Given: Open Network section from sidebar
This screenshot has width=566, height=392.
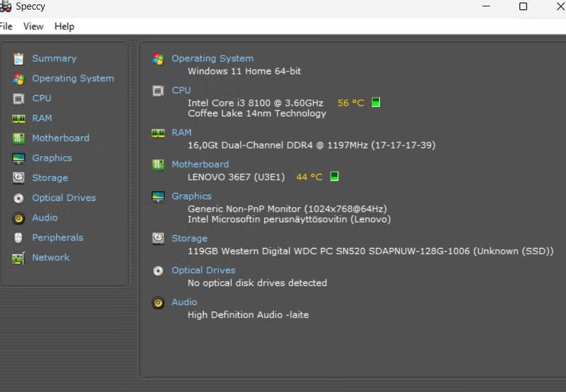Looking at the screenshot, I should [51, 257].
